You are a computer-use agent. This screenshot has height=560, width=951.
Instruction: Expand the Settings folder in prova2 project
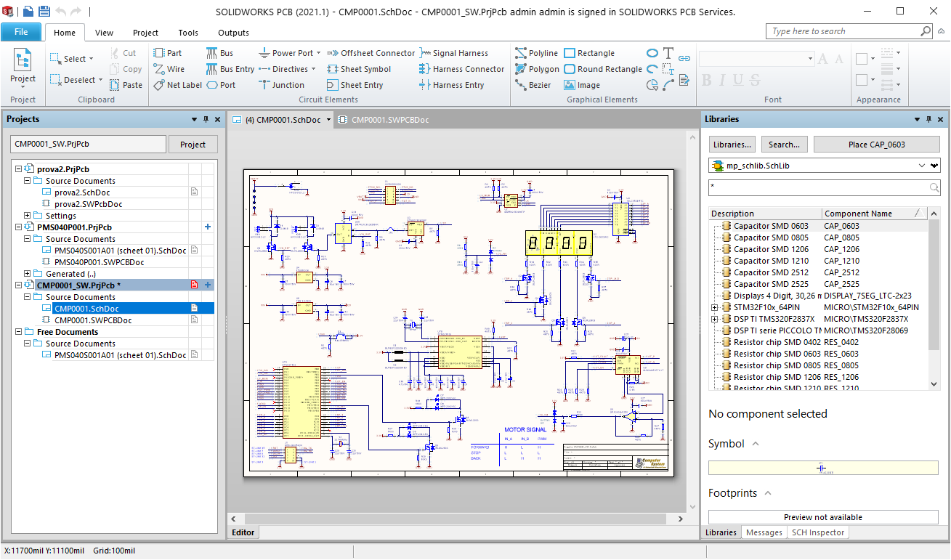click(x=28, y=216)
